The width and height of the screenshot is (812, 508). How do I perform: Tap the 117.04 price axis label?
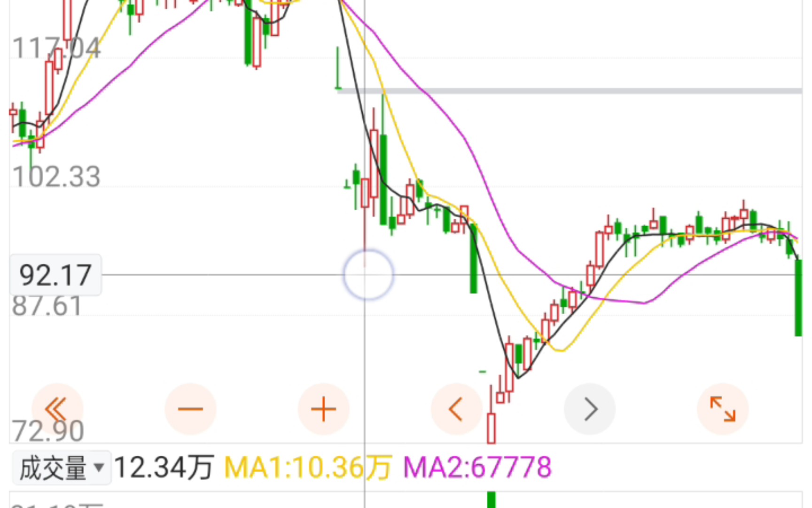[x=56, y=48]
